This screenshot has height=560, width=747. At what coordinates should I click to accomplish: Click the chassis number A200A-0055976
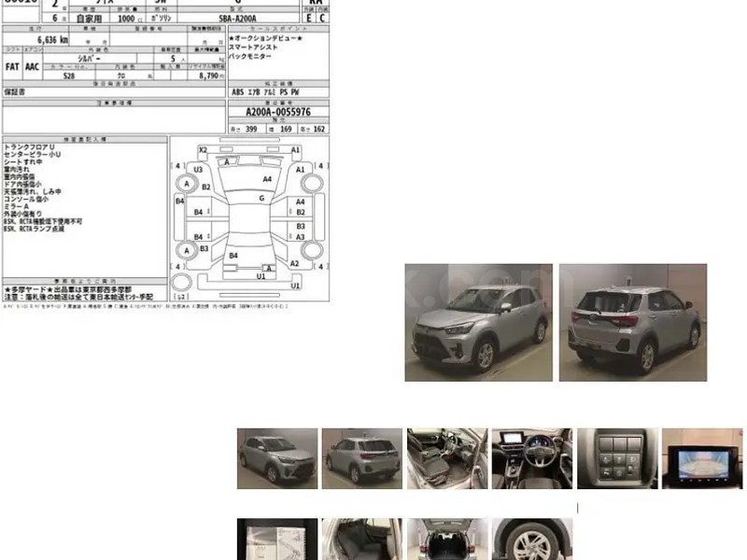[x=277, y=112]
